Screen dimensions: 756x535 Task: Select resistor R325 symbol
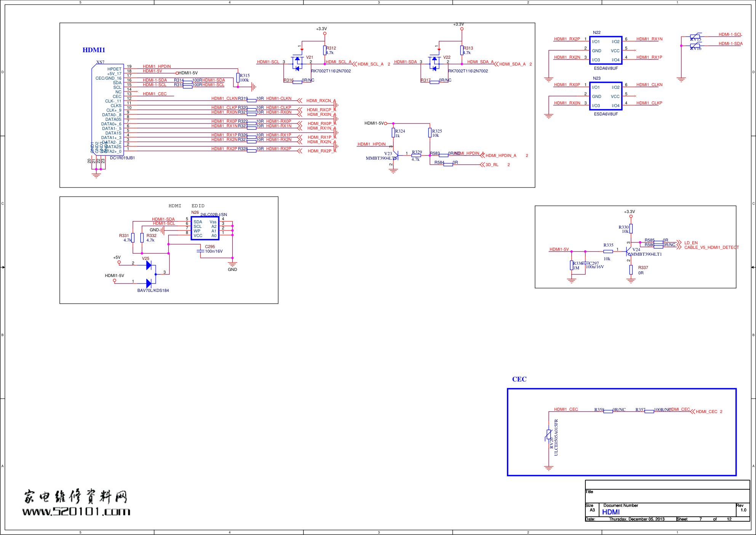pos(430,133)
